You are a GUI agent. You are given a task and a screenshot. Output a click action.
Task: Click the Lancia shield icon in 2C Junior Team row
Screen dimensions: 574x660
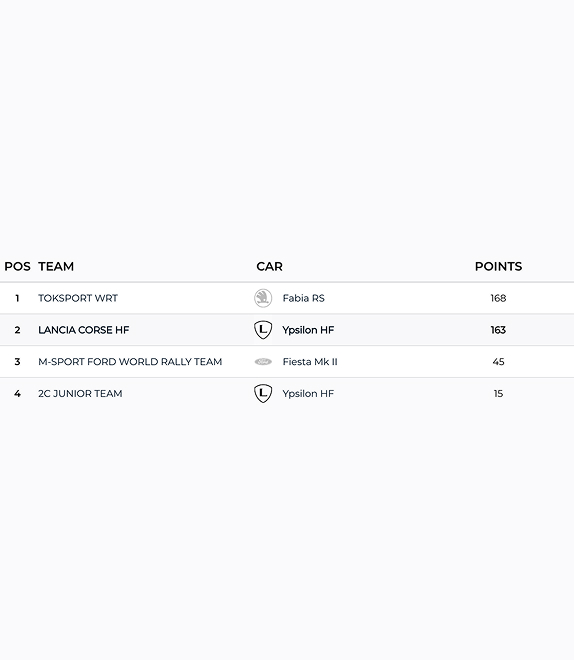click(x=263, y=393)
